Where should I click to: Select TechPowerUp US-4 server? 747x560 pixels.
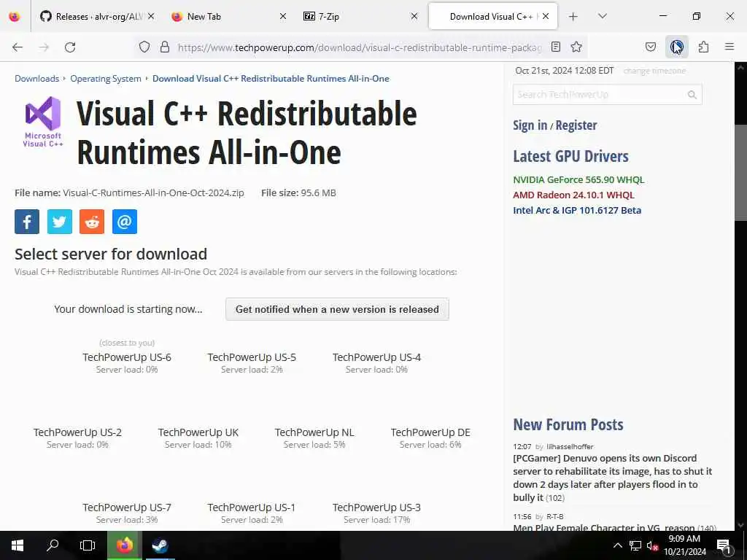376,362
